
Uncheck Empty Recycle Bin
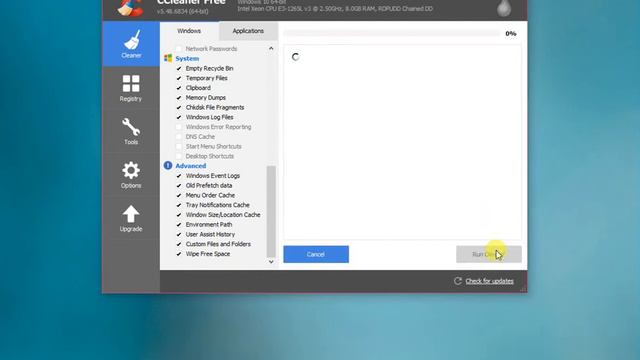(179, 68)
